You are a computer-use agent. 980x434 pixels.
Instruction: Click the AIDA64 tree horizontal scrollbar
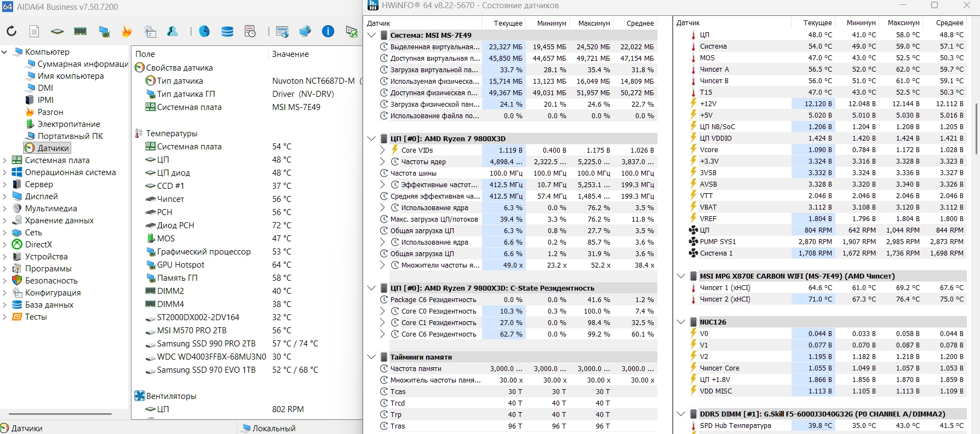click(60, 414)
